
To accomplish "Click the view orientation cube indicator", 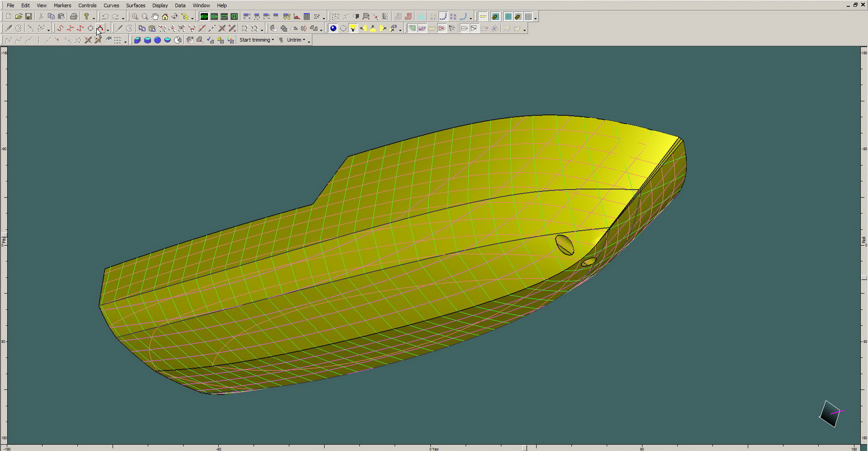I will (830, 414).
